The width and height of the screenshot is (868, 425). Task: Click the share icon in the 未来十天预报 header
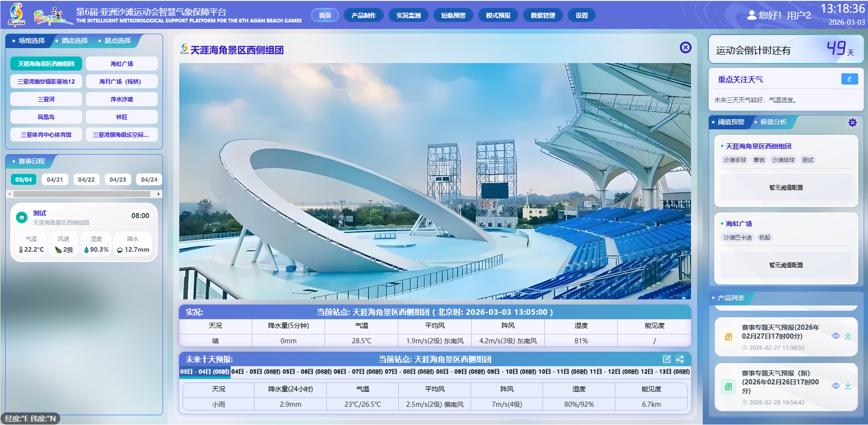tap(680, 359)
